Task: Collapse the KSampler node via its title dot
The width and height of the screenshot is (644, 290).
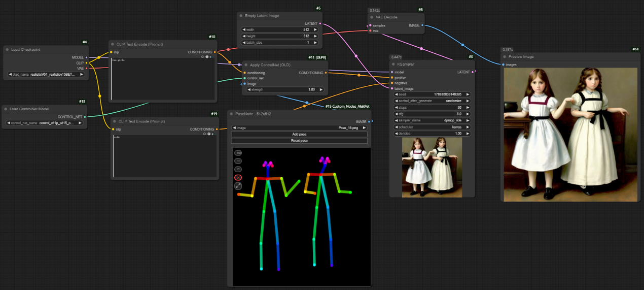Action: (x=394, y=64)
